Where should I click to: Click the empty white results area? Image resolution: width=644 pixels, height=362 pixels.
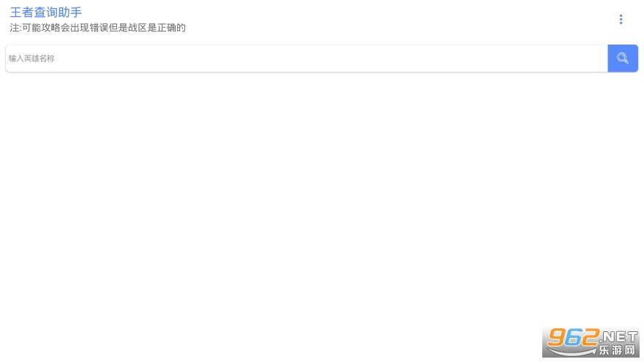tap(322, 197)
